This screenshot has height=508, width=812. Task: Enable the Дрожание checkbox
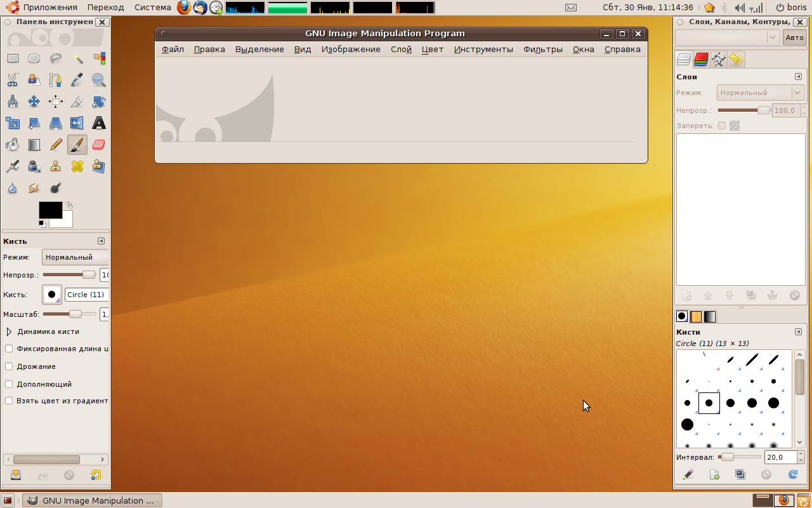(9, 366)
